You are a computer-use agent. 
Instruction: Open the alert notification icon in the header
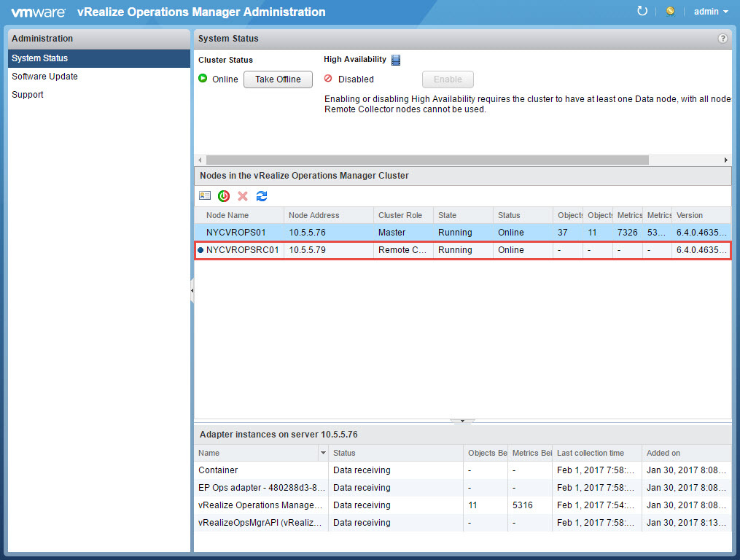[x=670, y=12]
